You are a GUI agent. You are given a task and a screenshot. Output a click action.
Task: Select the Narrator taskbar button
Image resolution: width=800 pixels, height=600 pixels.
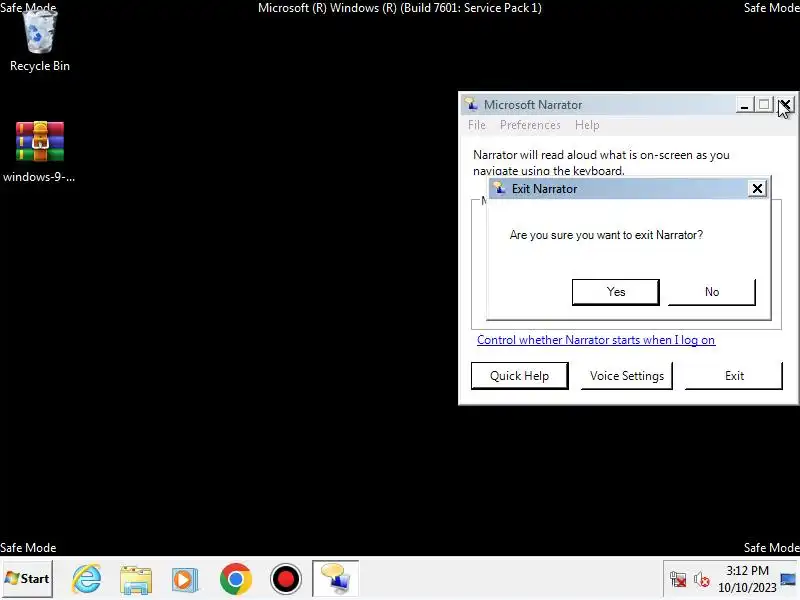pos(335,579)
